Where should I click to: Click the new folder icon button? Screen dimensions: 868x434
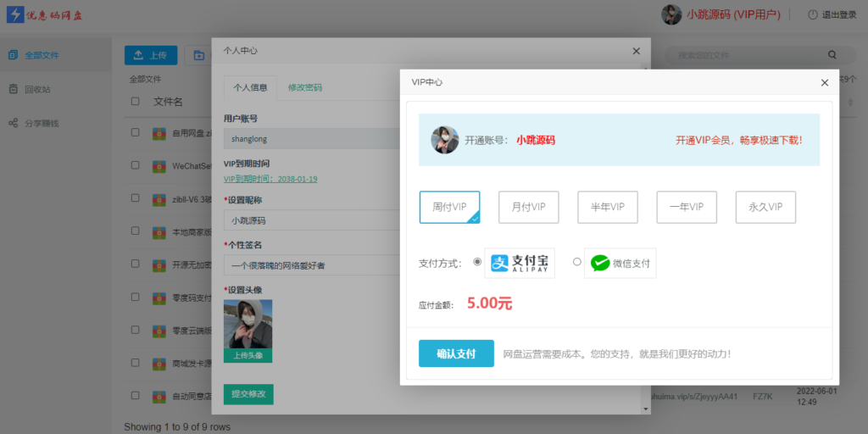[x=198, y=55]
